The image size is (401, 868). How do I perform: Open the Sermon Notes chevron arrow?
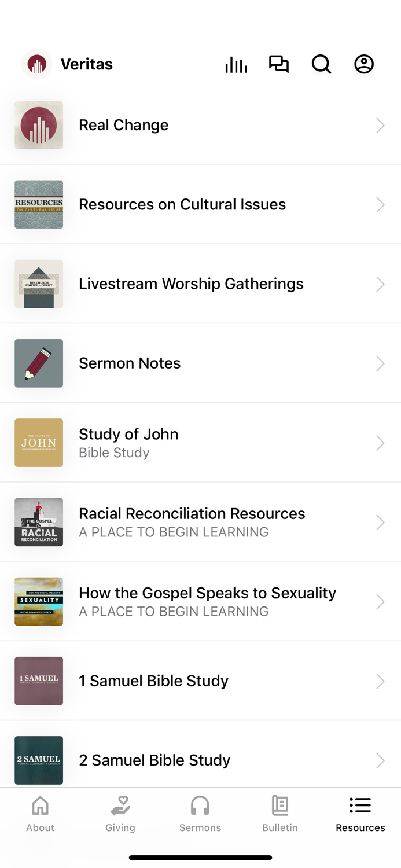point(380,363)
